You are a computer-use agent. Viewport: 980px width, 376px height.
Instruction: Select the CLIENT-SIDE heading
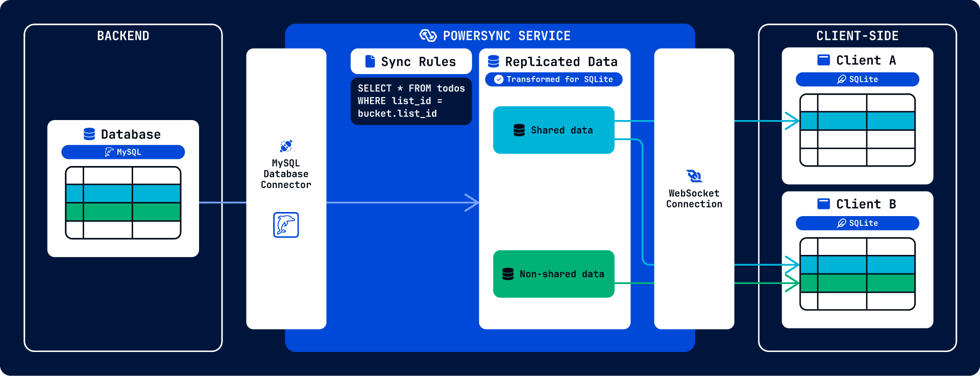coord(857,36)
